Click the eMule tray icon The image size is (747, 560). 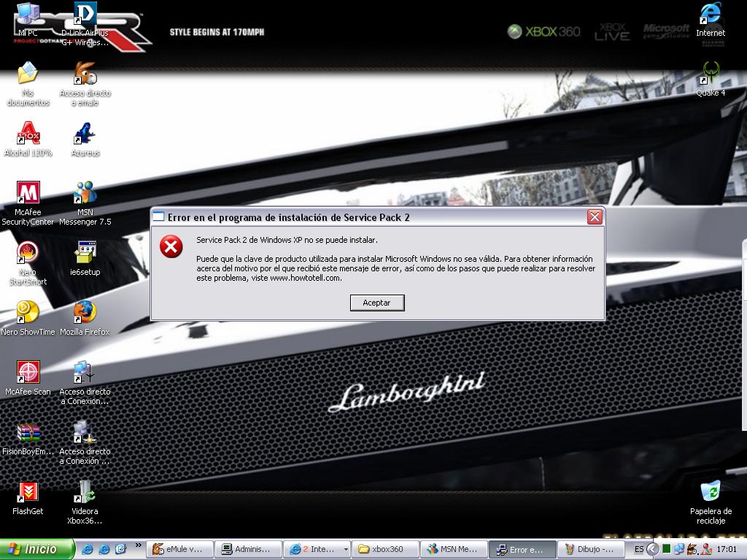pyautogui.click(x=692, y=549)
